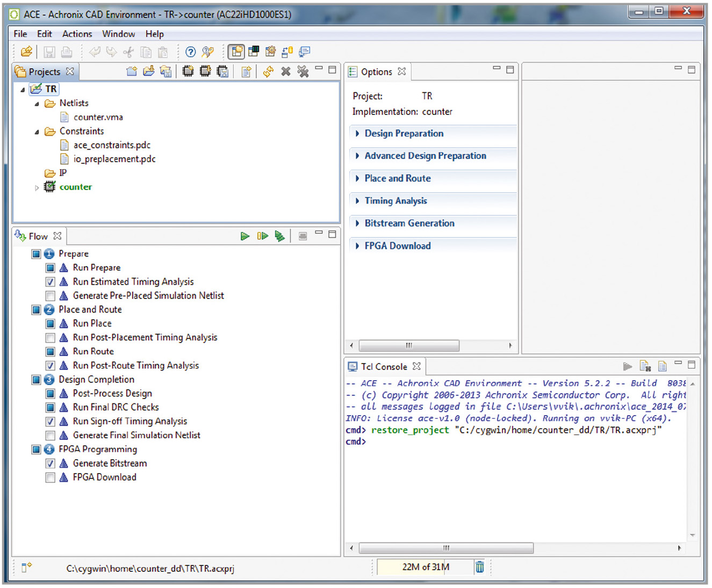
Task: Click the Create Project icon in Projects panel
Action: [x=132, y=71]
